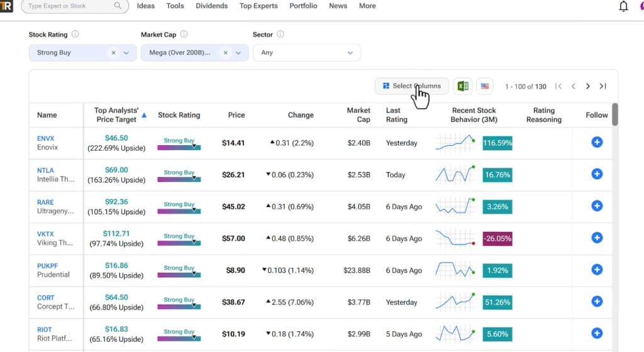The width and height of the screenshot is (644, 352).
Task: Show Stock Rating info tooltip icon
Action: pos(75,34)
